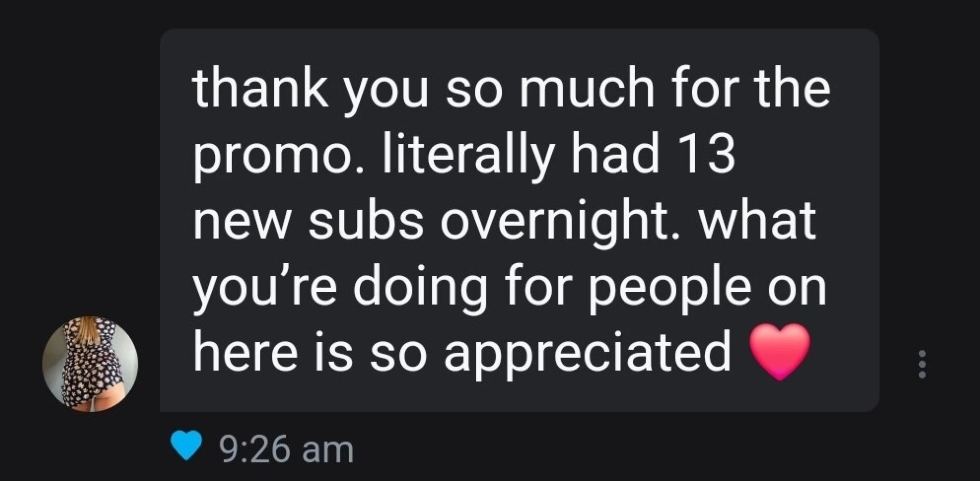The image size is (980, 481).
Task: Click the word "you’re" in the message
Action: [x=265, y=289]
